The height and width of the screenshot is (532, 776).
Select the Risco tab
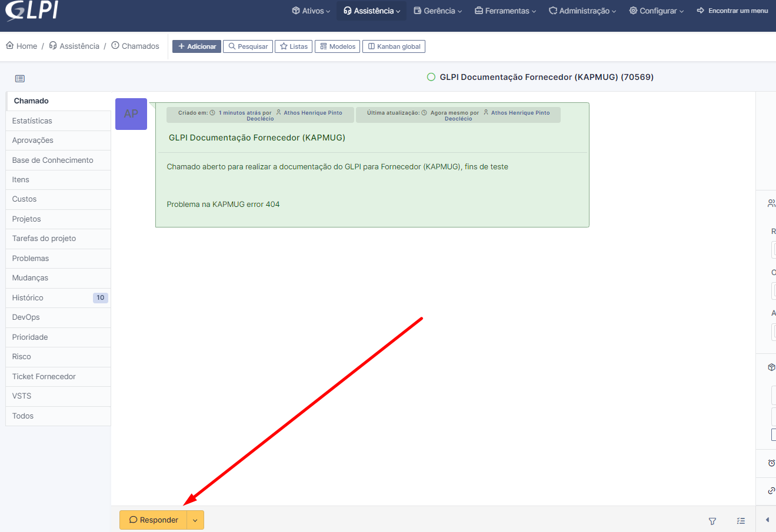tap(58, 357)
